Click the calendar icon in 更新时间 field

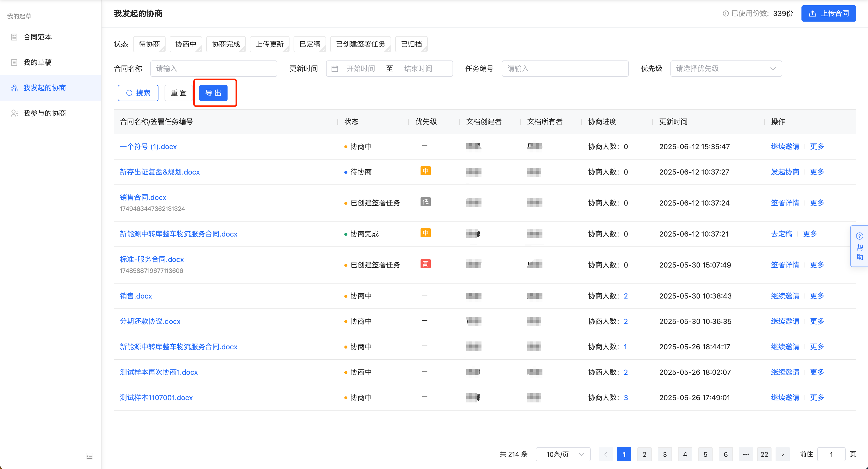[x=335, y=69]
